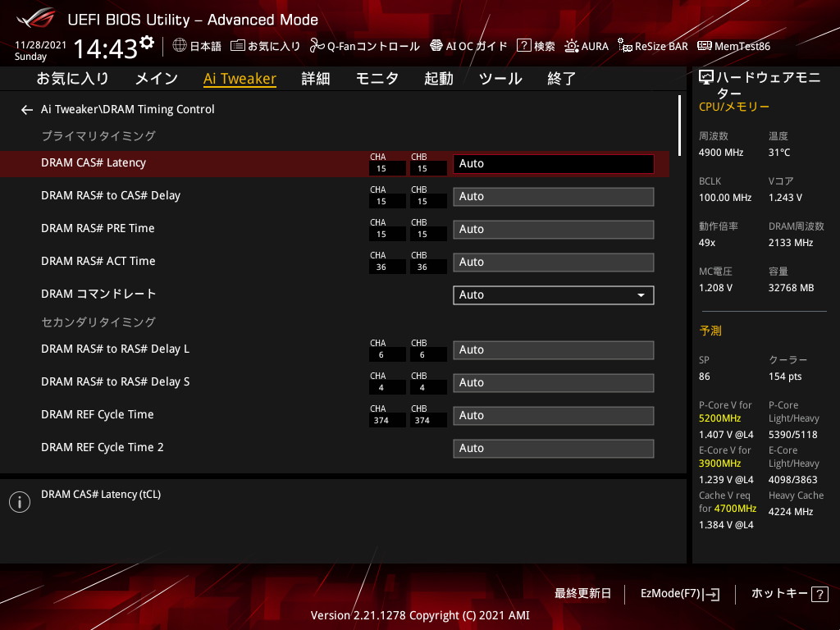This screenshot has width=840, height=630.
Task: Click 最終更新日 button
Action: (x=582, y=594)
